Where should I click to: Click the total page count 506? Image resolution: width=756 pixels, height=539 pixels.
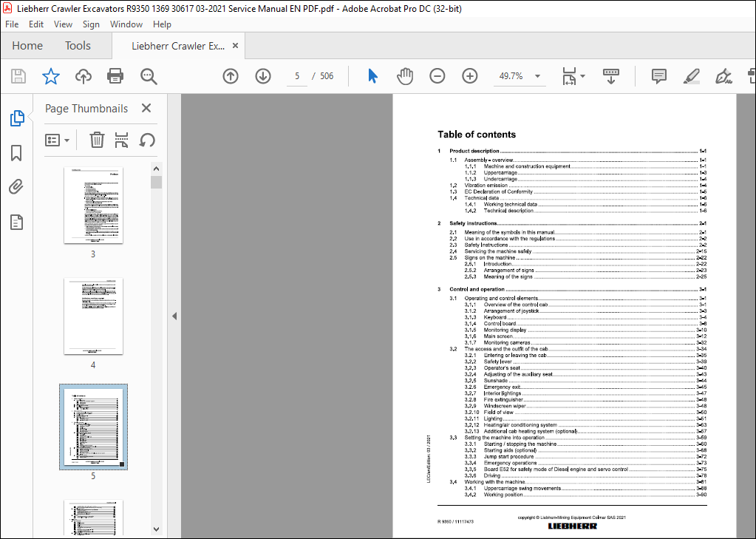pyautogui.click(x=327, y=76)
